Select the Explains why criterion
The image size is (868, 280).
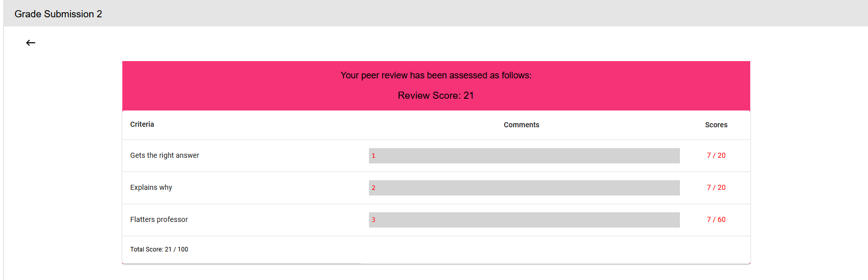pyautogui.click(x=151, y=187)
